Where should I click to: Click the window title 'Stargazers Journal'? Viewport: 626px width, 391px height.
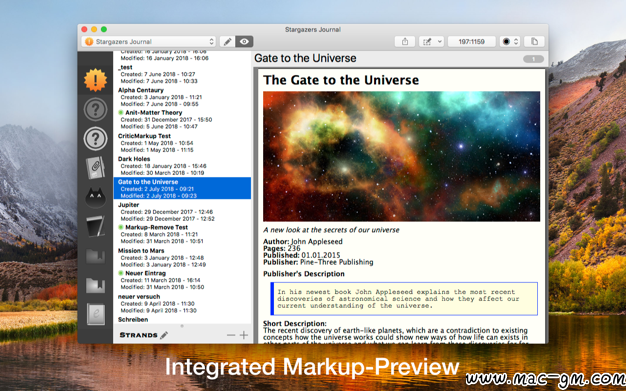pos(313,30)
